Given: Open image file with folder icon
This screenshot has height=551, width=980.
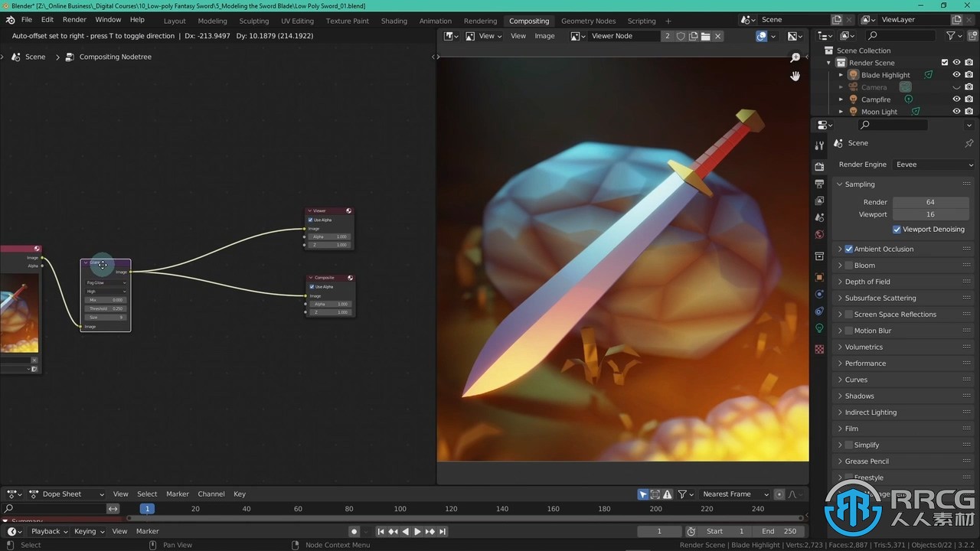Looking at the screenshot, I should click(705, 36).
